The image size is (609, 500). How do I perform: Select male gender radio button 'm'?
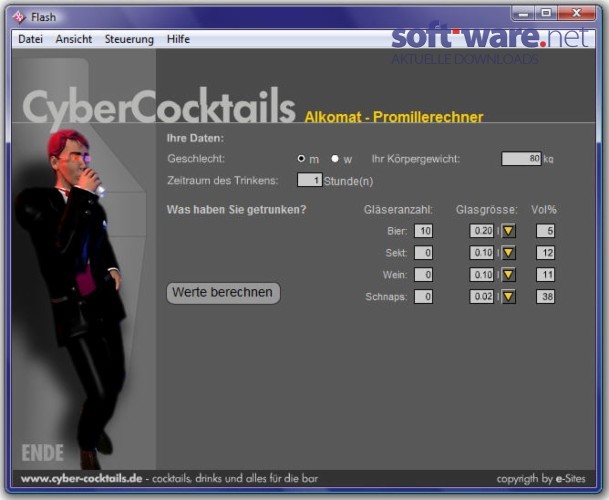click(301, 159)
